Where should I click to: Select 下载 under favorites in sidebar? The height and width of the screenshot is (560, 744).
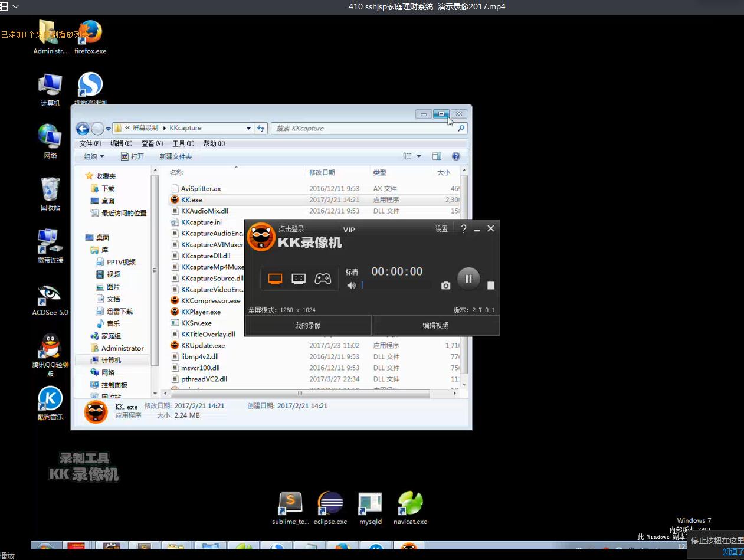[x=108, y=188]
